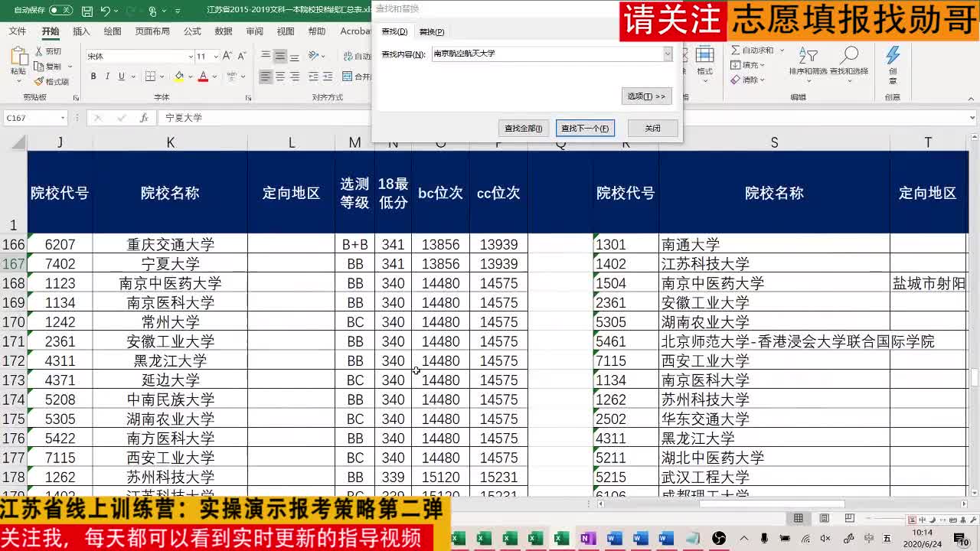Click the 剪切 scissors icon
The width and height of the screenshot is (980, 551).
point(38,51)
